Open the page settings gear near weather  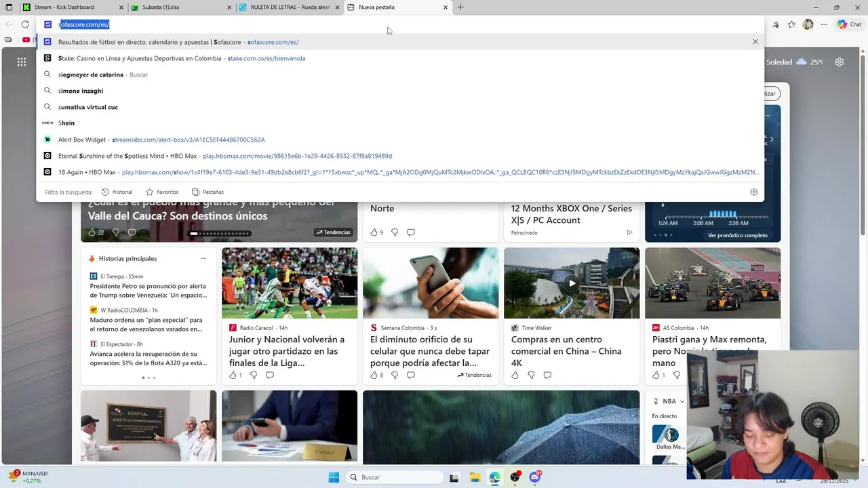coord(840,62)
